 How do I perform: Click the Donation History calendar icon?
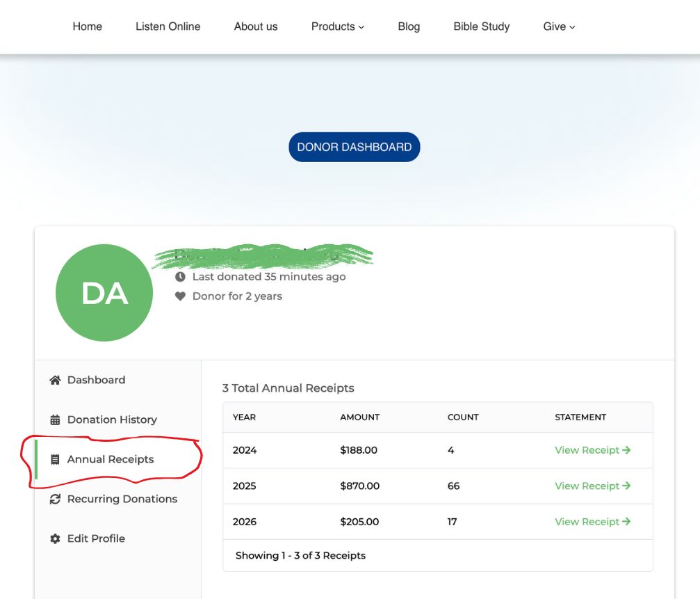[x=55, y=420]
